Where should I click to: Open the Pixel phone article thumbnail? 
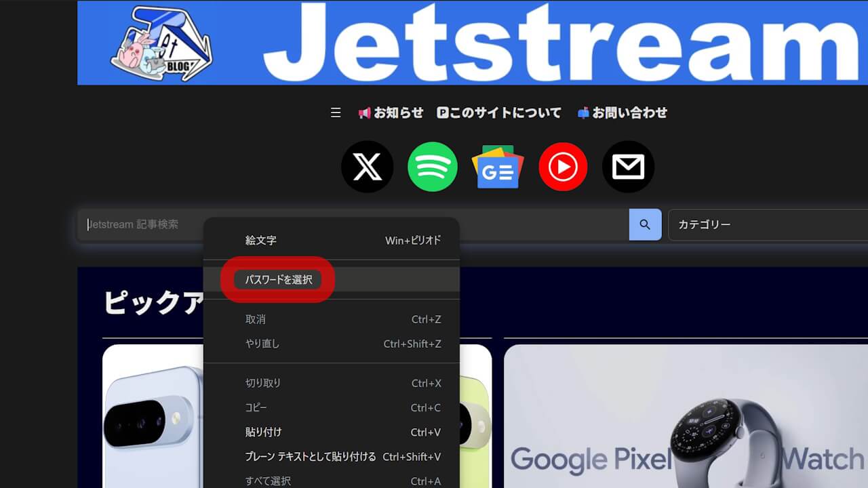coord(153,416)
